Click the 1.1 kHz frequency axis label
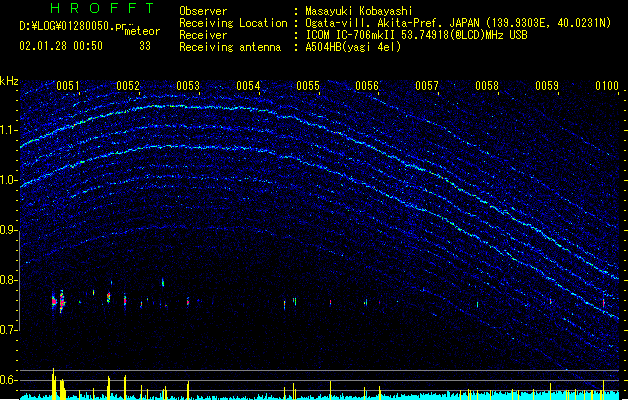 click(9, 130)
